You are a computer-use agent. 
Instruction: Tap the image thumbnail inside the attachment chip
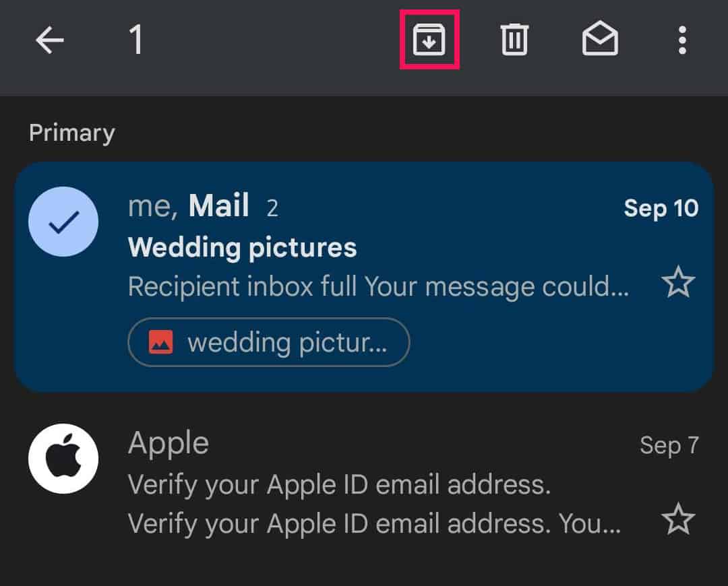pos(162,341)
